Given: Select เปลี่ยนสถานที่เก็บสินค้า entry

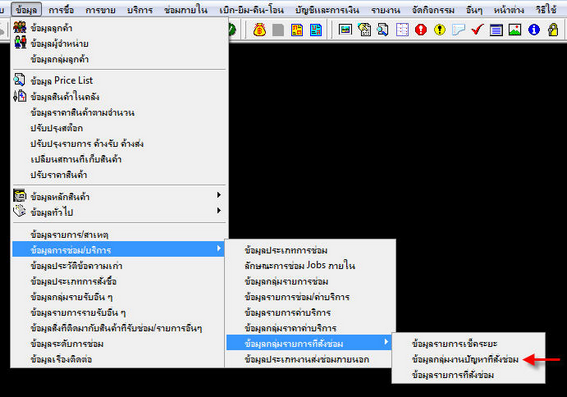Looking at the screenshot, I should pyautogui.click(x=119, y=159).
